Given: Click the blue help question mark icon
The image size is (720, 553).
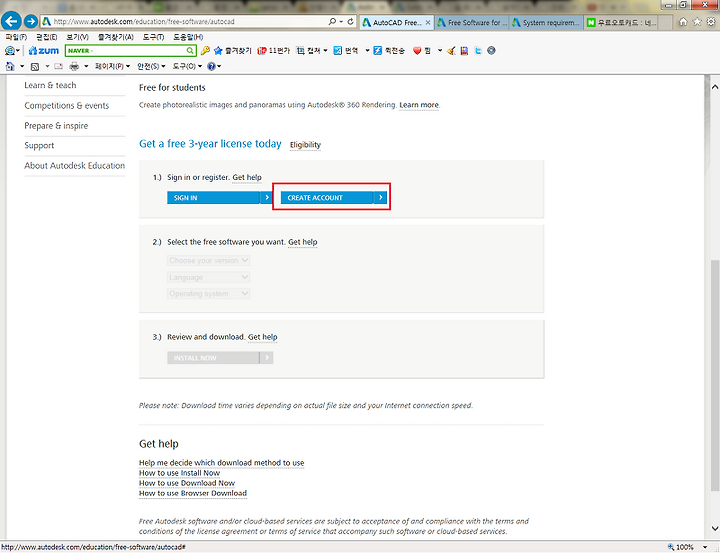Looking at the screenshot, I should tap(211, 67).
